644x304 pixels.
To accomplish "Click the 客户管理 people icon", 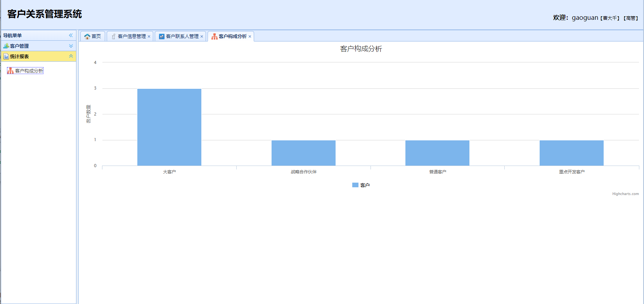I will coord(6,46).
